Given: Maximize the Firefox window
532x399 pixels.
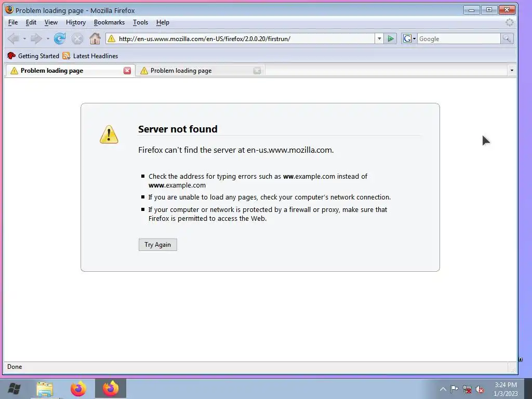Looking at the screenshot, I should 489,10.
